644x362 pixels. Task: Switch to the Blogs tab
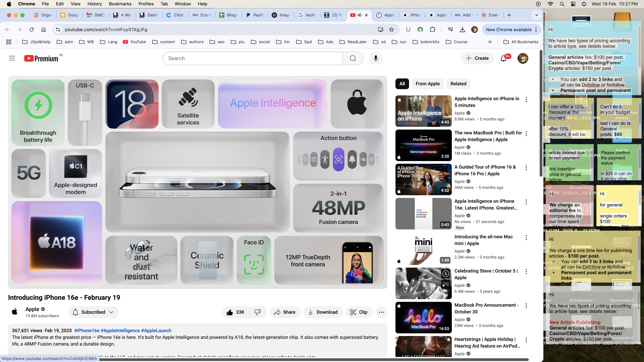click(228, 15)
